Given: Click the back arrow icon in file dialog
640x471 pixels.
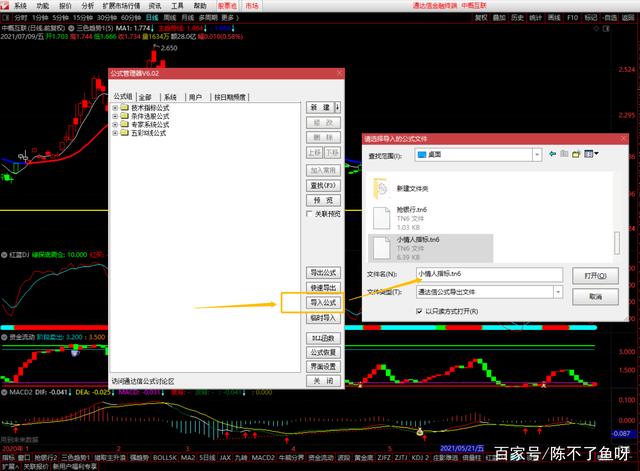Looking at the screenshot, I should click(x=552, y=154).
